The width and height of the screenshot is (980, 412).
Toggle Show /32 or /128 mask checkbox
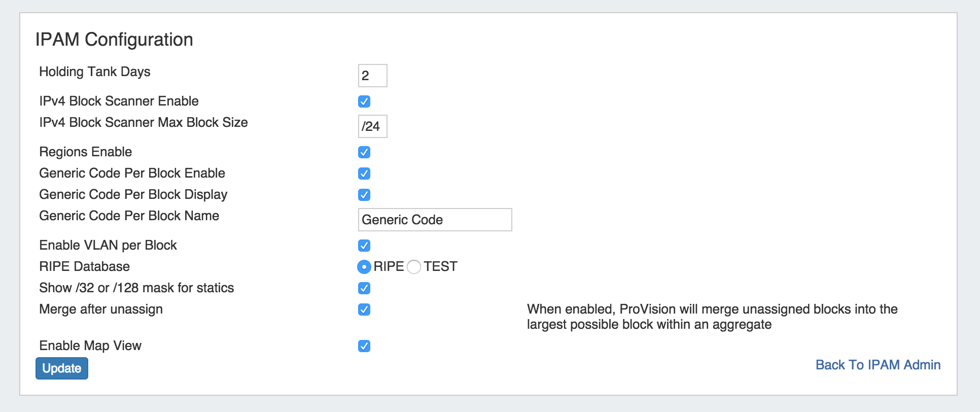(x=364, y=288)
